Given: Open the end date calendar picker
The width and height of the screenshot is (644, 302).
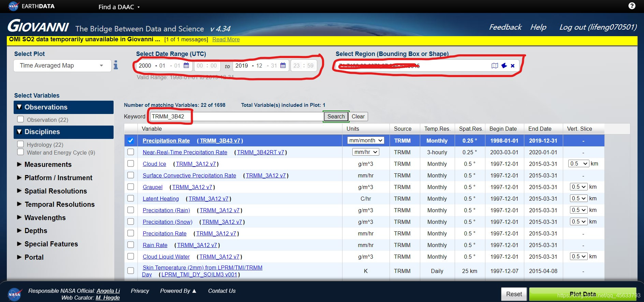Looking at the screenshot, I should pyautogui.click(x=283, y=65).
